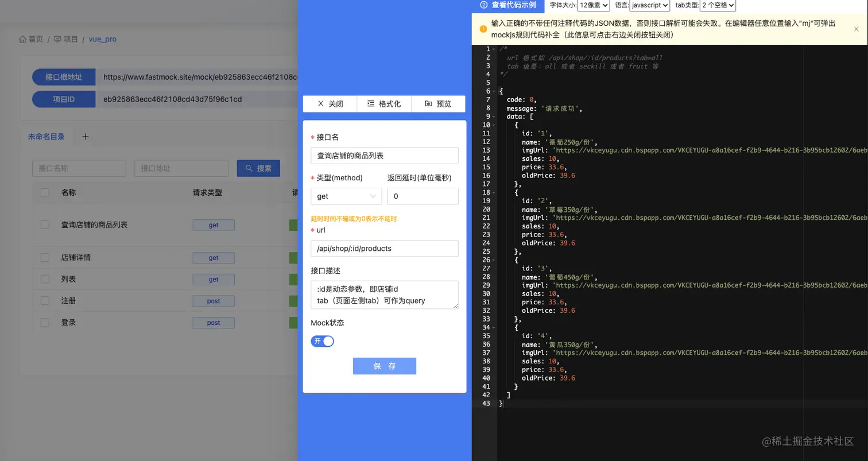This screenshot has width=868, height=461.
Task: Click code line code: 0
Action: tap(521, 100)
